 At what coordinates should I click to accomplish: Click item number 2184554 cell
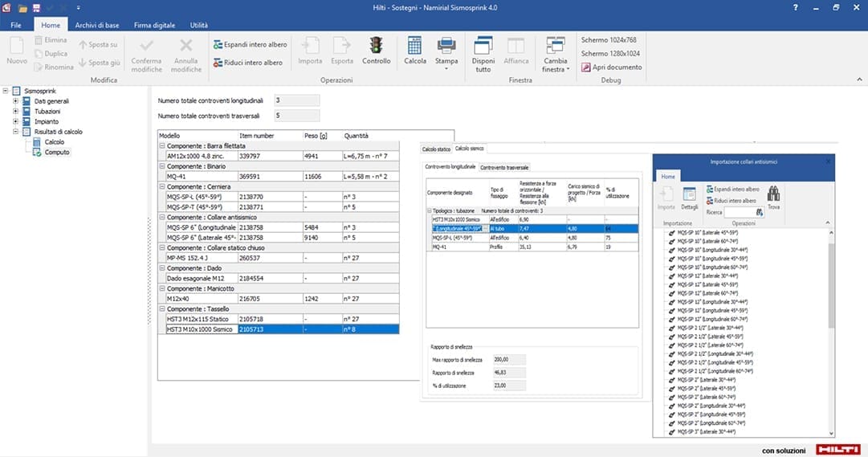click(x=270, y=279)
